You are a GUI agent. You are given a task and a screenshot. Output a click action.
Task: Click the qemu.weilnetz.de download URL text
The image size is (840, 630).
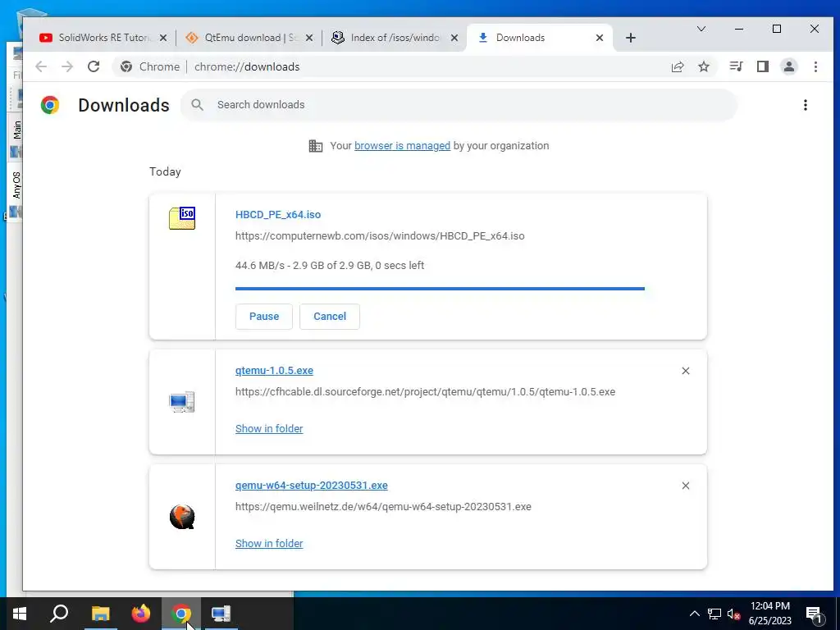point(383,507)
